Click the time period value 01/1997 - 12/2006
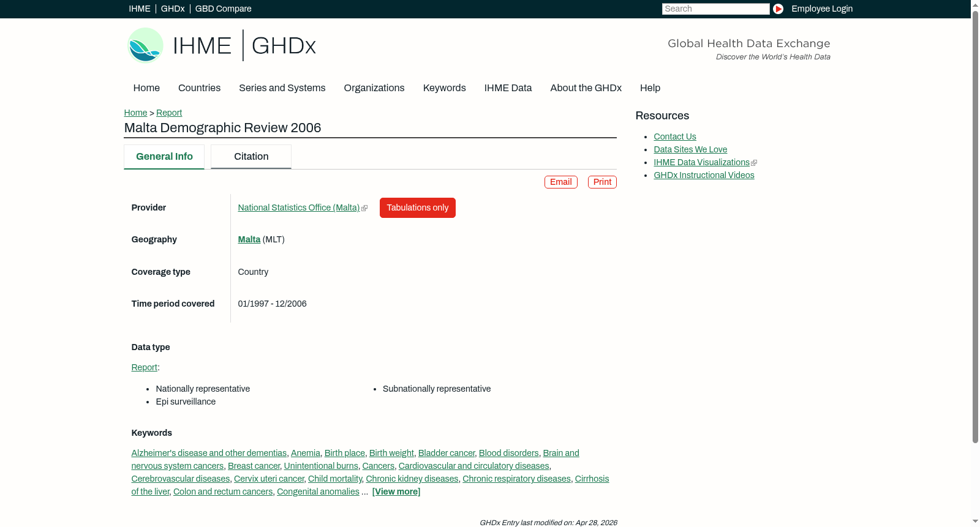 tap(273, 304)
